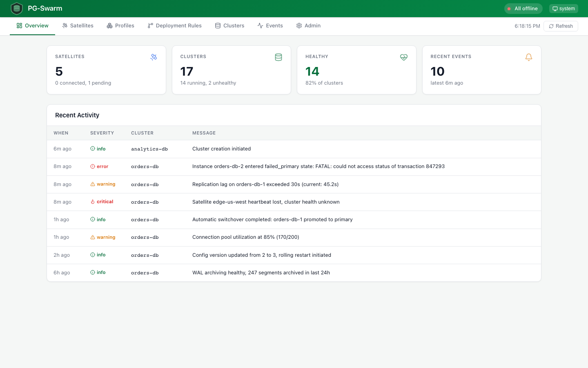Go to the Admin tab
The width and height of the screenshot is (588, 368).
point(308,26)
